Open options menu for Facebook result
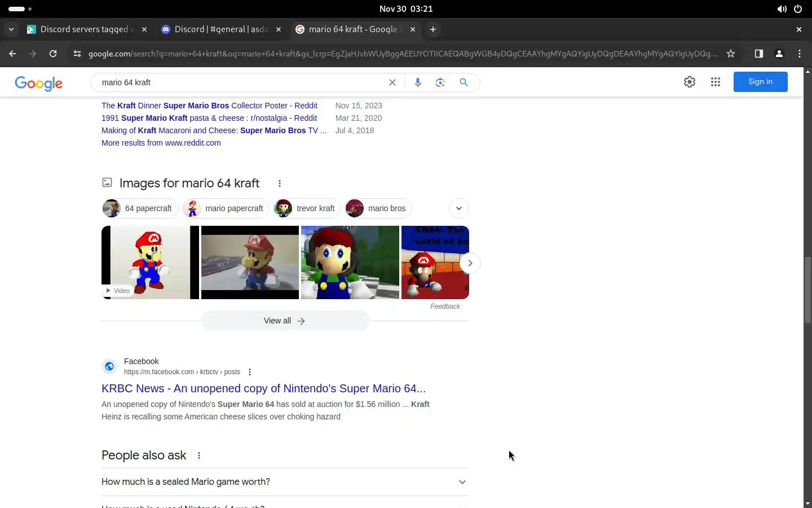The height and width of the screenshot is (508, 812). (x=250, y=372)
